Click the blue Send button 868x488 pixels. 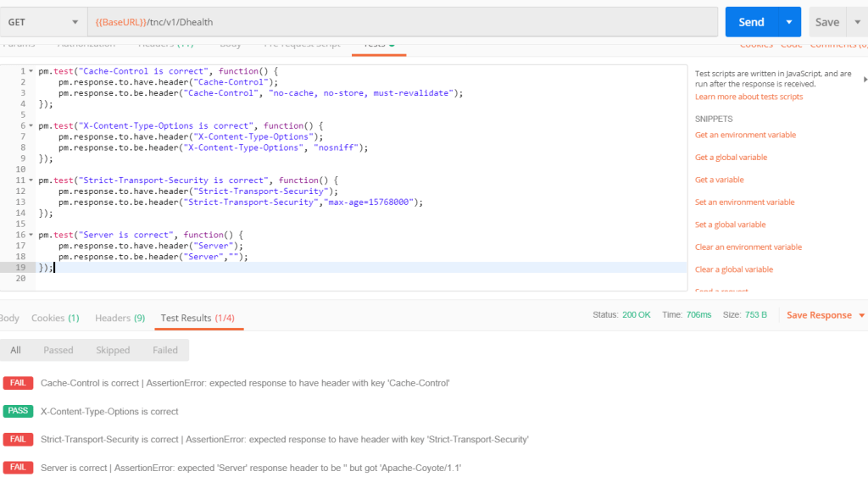tap(751, 22)
